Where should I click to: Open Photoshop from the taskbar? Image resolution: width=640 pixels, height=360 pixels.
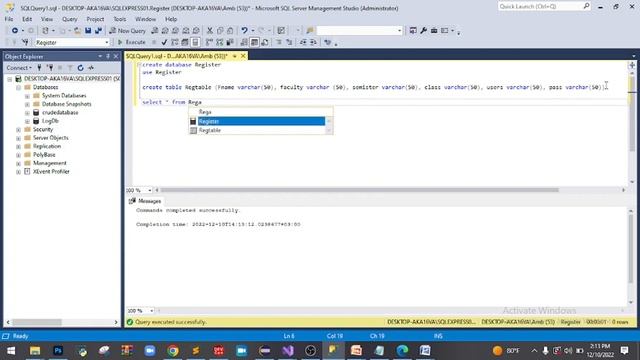click(58, 351)
